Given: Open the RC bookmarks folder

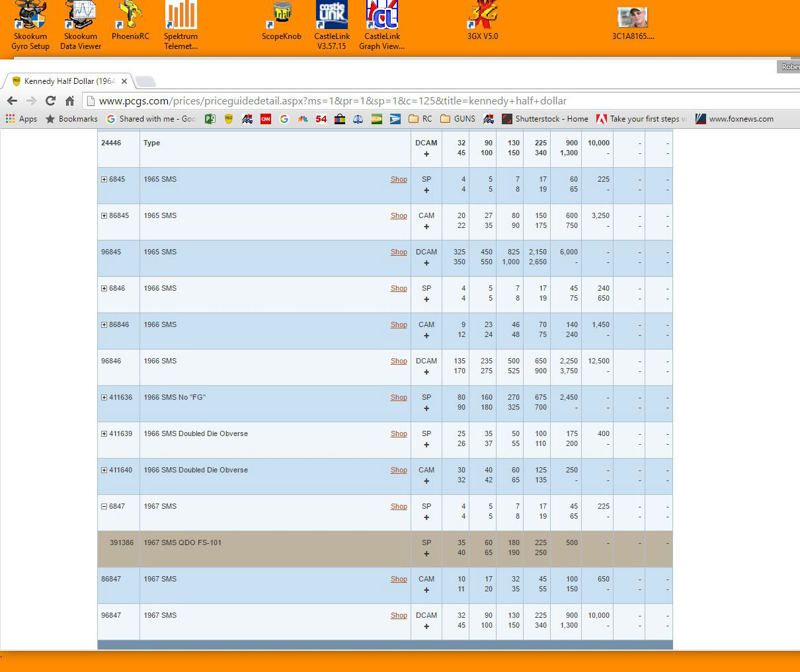Looking at the screenshot, I should (420, 119).
